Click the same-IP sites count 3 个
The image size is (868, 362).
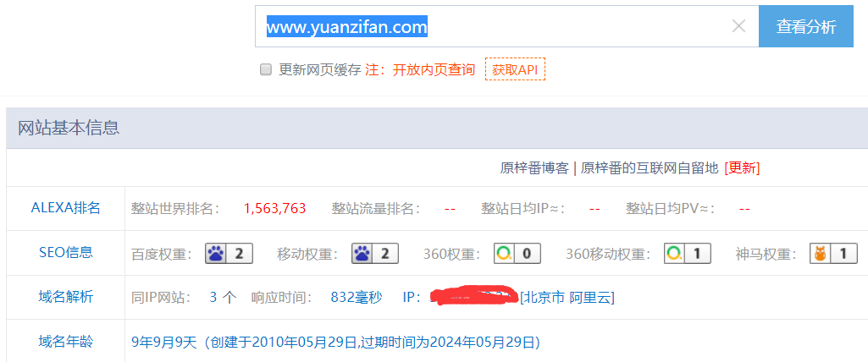223,298
